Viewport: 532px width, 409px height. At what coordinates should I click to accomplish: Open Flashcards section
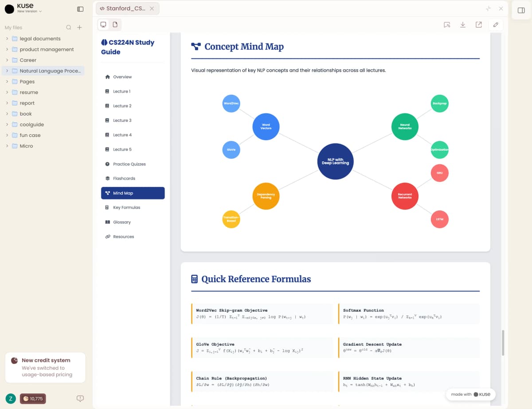point(133,178)
